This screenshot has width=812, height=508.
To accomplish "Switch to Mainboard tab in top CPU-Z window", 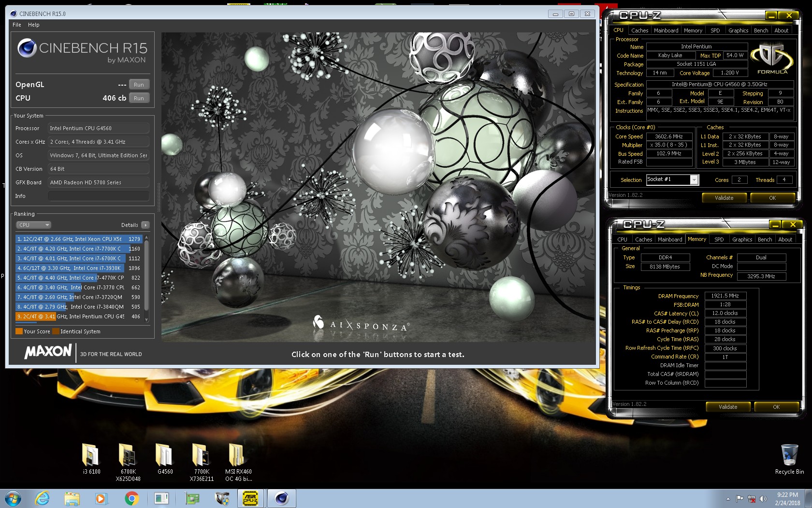I will tap(666, 30).
